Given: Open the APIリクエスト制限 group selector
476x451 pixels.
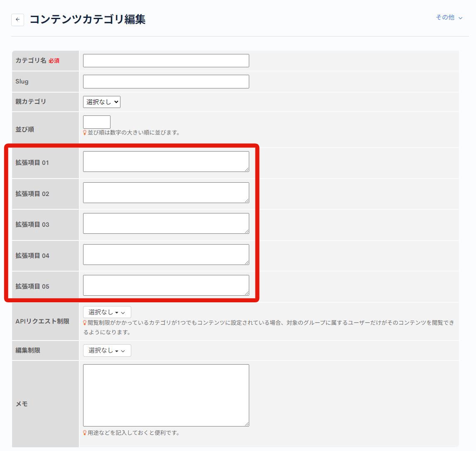Looking at the screenshot, I should tap(104, 312).
